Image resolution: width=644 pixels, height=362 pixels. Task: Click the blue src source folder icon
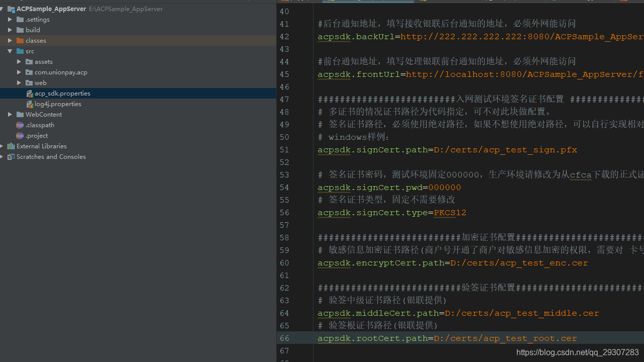[20, 51]
